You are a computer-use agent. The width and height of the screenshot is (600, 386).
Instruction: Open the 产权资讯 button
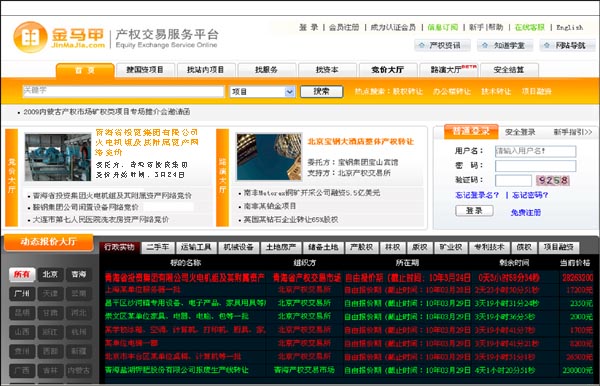442,46
